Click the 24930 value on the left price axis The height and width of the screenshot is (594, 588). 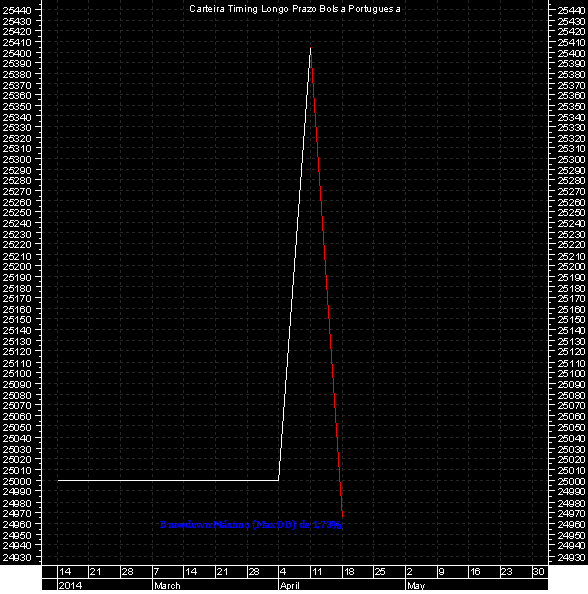(17, 557)
